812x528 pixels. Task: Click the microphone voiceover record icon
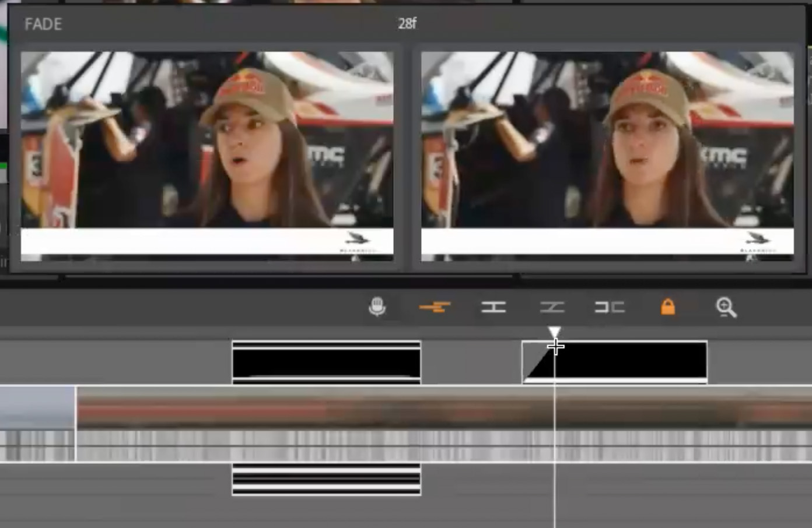click(377, 307)
